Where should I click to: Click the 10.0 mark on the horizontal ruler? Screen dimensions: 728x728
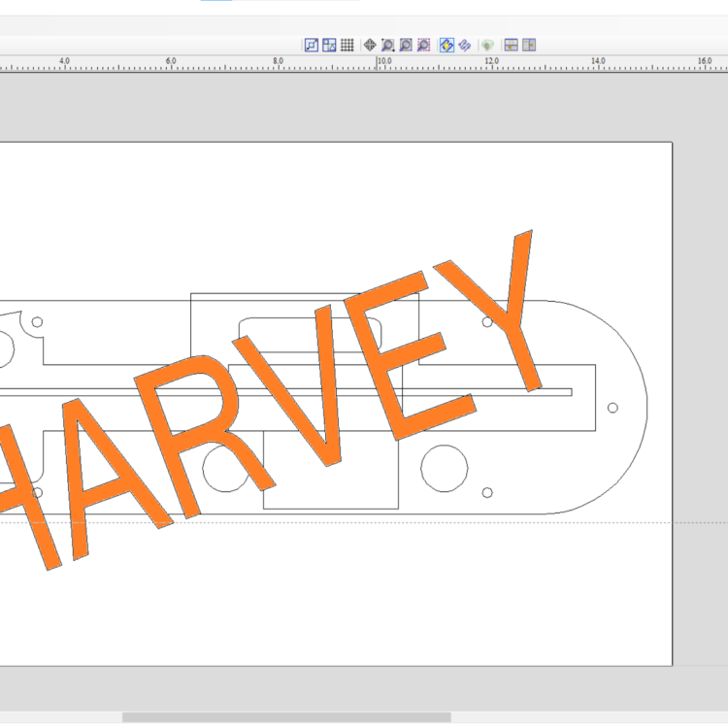[x=383, y=61]
